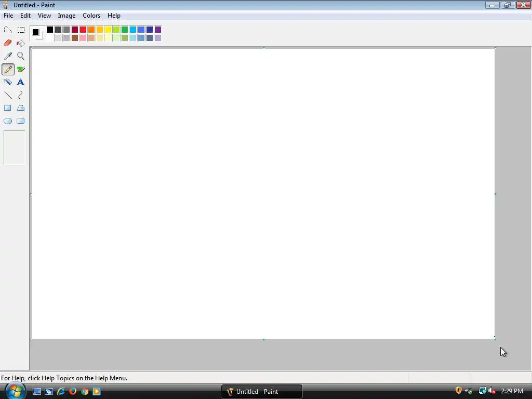Viewport: 532px width, 399px height.
Task: Click the muted volume tray icon
Action: [x=491, y=391]
